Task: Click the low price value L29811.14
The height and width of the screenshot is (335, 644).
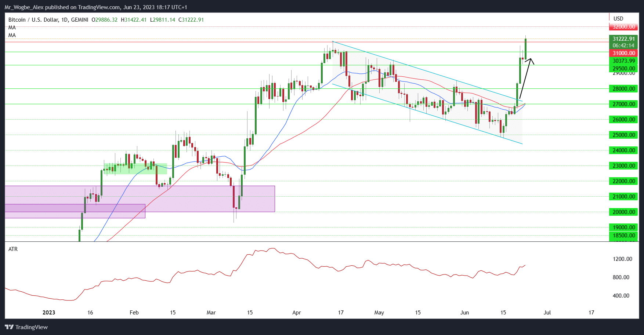Action: [163, 20]
